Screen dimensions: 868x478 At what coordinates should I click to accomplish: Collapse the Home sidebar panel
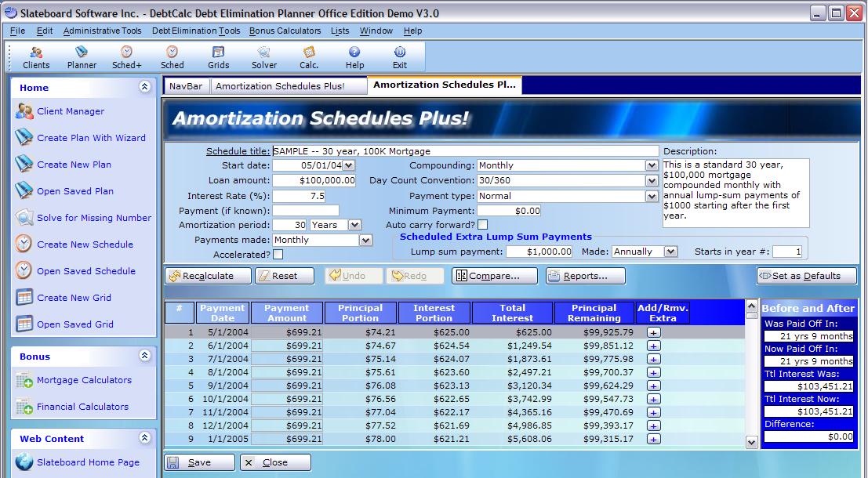(x=144, y=87)
